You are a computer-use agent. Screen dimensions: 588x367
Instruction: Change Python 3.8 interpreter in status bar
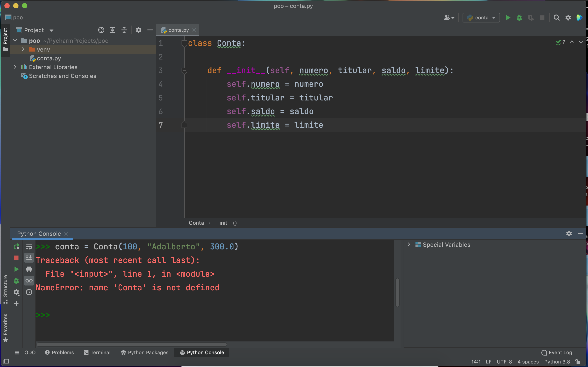pyautogui.click(x=557, y=361)
